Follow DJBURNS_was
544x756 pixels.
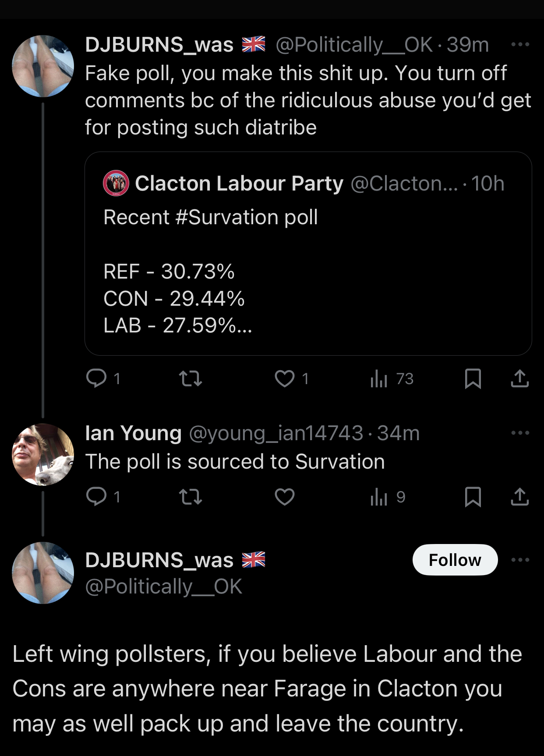(x=455, y=560)
